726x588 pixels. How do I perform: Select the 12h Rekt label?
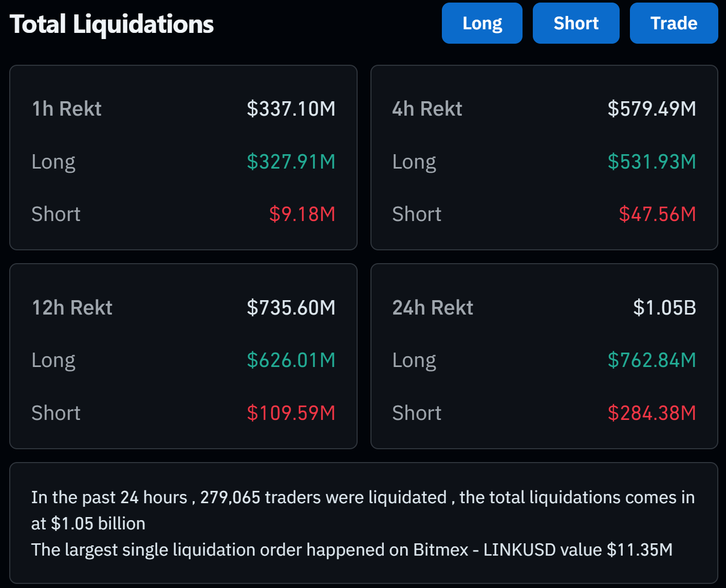pyautogui.click(x=72, y=308)
